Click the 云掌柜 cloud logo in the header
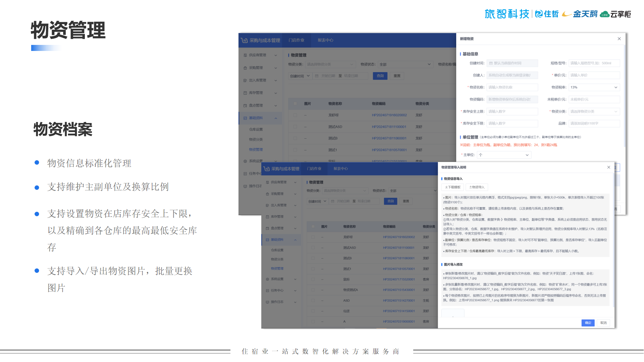 604,14
